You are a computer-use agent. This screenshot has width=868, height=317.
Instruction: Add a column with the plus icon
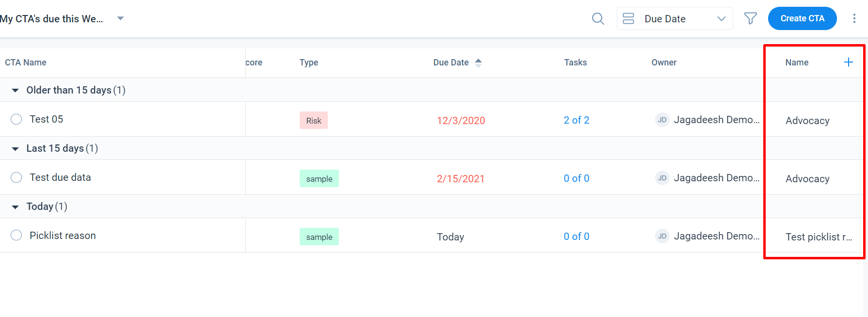point(848,62)
